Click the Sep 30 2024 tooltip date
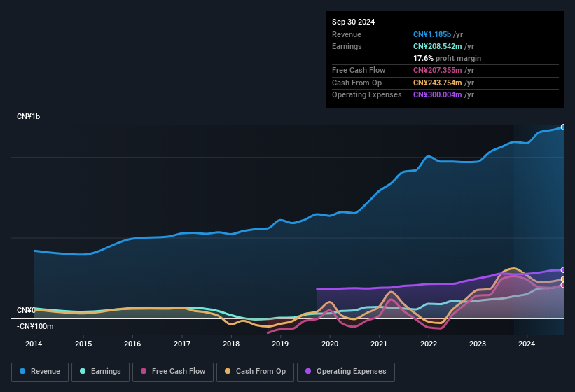The width and height of the screenshot is (575, 392). coord(353,22)
